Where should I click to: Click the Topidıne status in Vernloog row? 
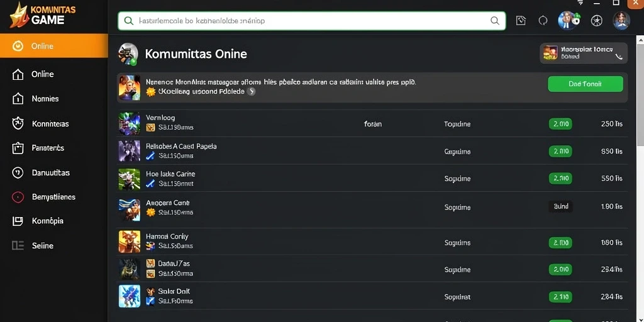[x=457, y=124]
